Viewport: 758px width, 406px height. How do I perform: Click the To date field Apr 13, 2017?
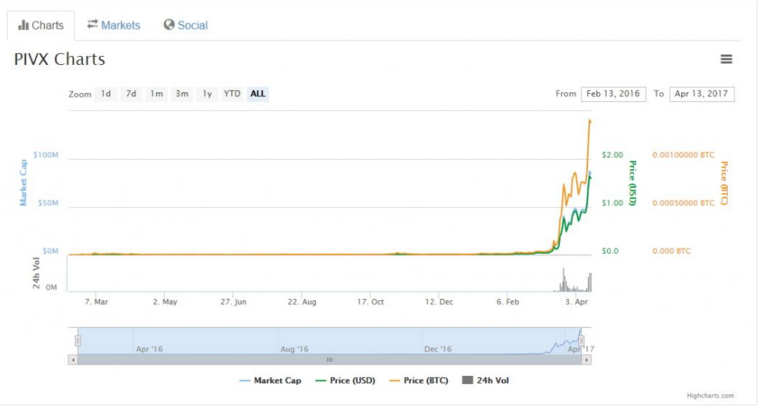[x=701, y=94]
